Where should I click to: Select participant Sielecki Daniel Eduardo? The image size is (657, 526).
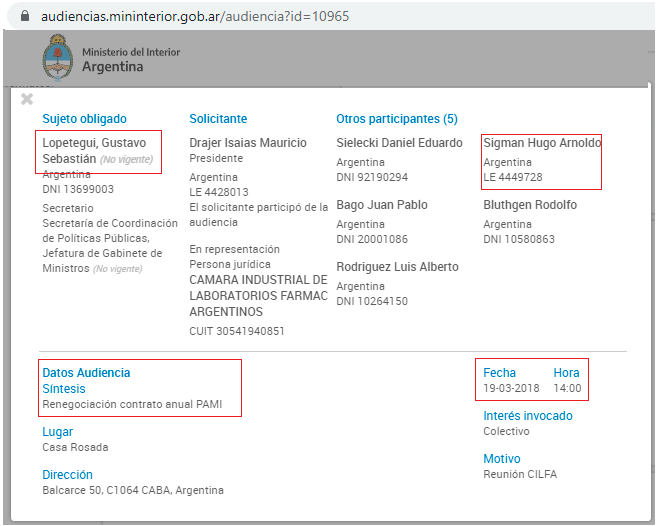(x=399, y=143)
